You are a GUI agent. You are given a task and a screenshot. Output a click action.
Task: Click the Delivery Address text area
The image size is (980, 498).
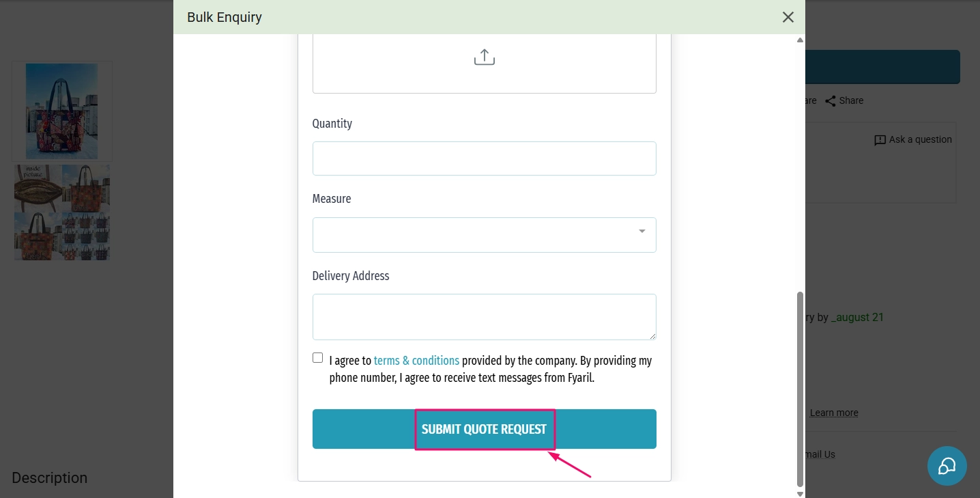point(485,316)
